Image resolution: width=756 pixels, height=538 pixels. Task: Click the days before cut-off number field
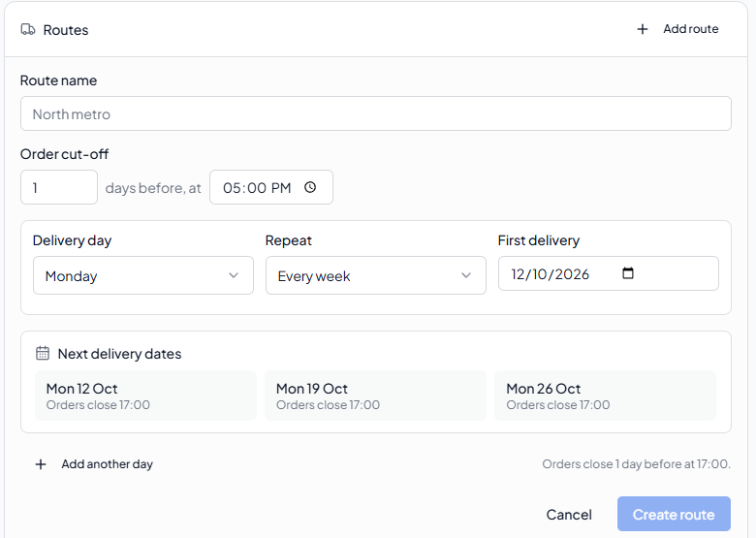pos(59,187)
